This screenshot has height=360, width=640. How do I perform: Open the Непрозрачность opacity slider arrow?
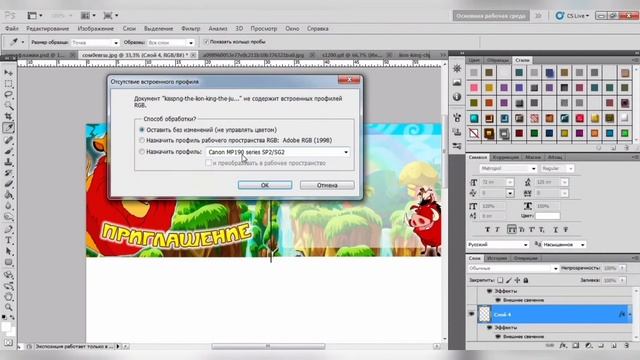coord(622,268)
